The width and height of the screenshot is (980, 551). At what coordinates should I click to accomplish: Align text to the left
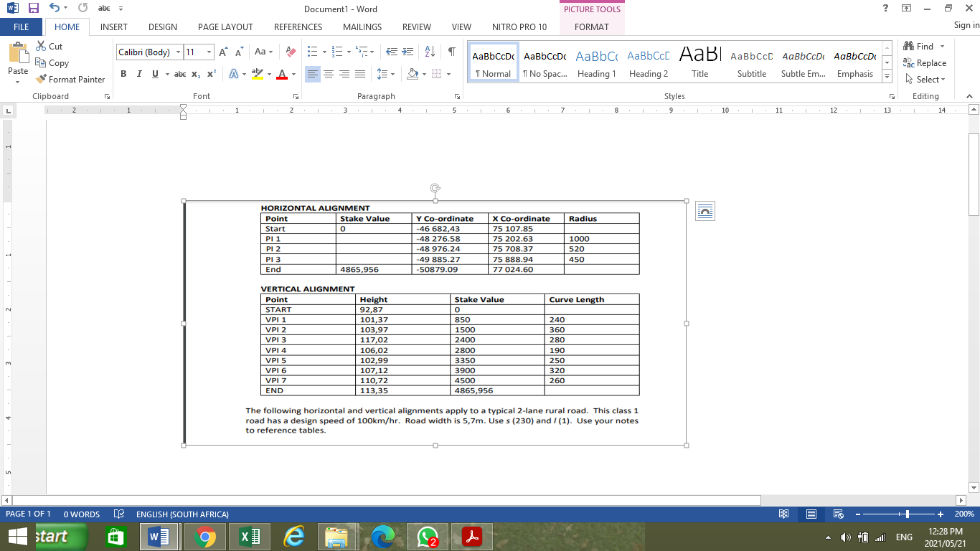pyautogui.click(x=313, y=74)
